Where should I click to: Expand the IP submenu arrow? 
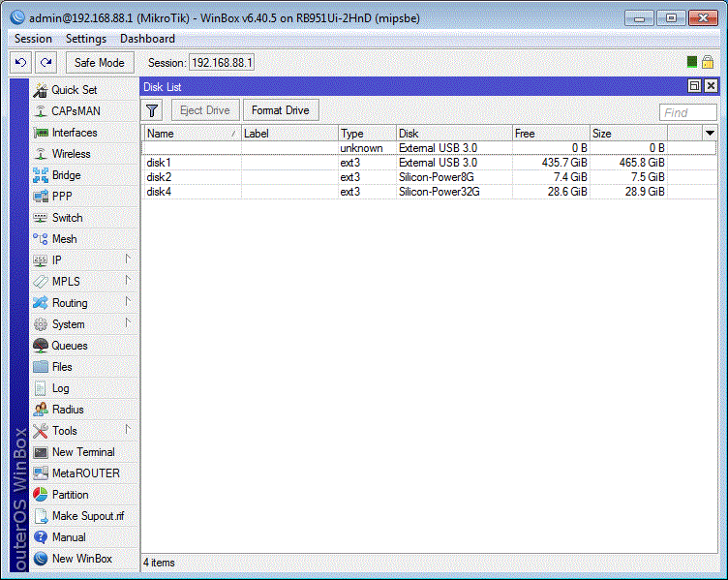click(128, 259)
